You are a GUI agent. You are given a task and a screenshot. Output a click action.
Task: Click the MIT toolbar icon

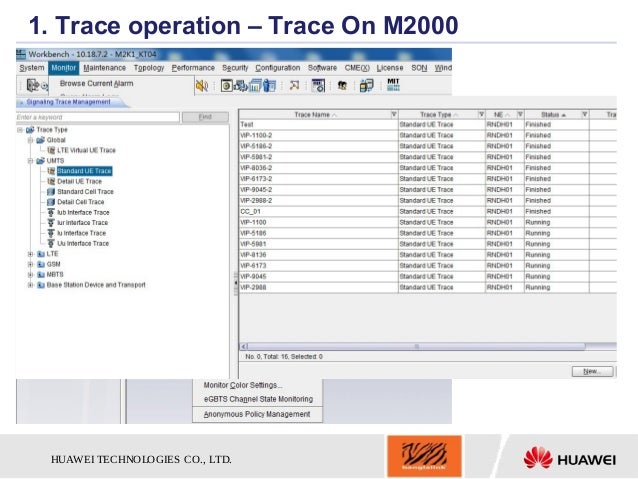393,85
